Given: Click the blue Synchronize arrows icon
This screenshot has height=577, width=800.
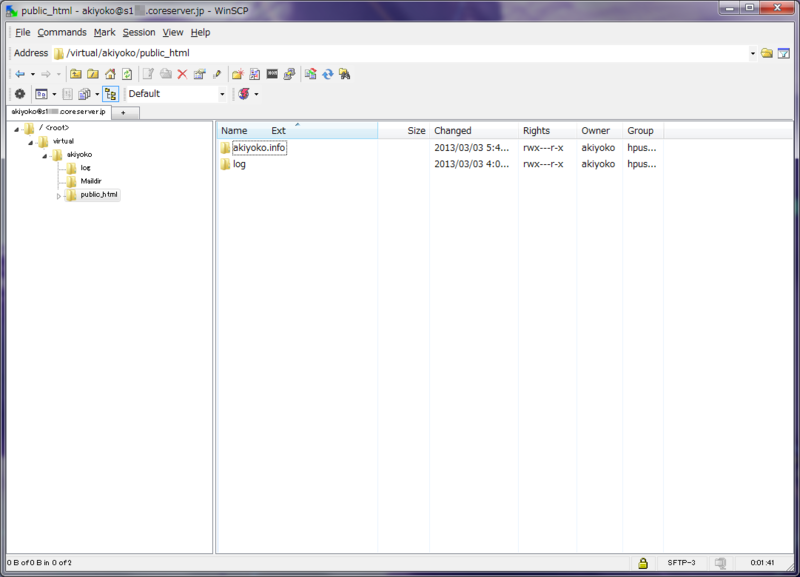Looking at the screenshot, I should click(328, 74).
